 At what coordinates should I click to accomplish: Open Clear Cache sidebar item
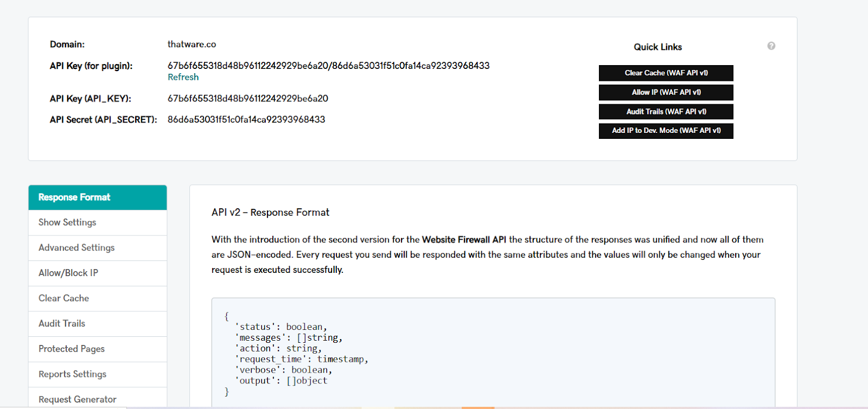pyautogui.click(x=98, y=298)
